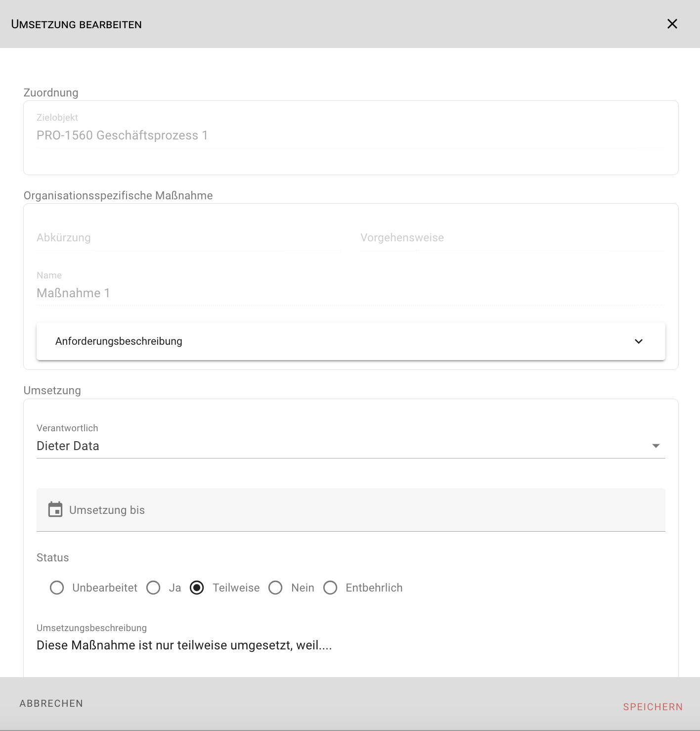Select the Unbearbeitet status radio button

point(57,588)
